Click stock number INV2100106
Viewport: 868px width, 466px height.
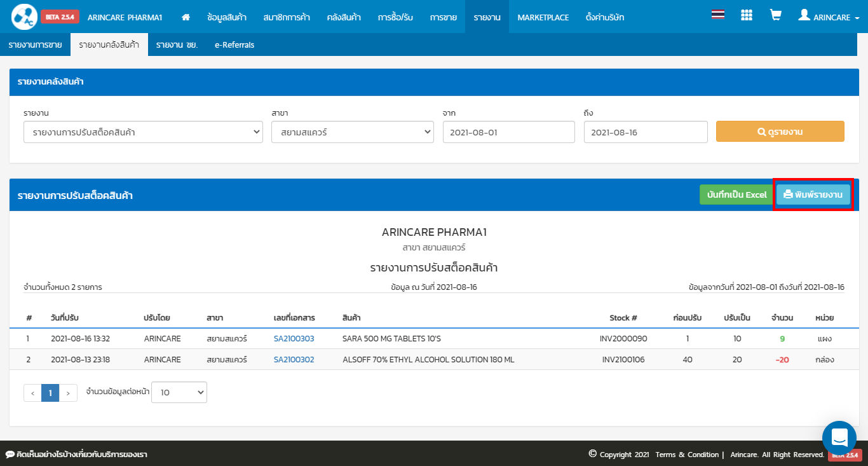click(623, 359)
